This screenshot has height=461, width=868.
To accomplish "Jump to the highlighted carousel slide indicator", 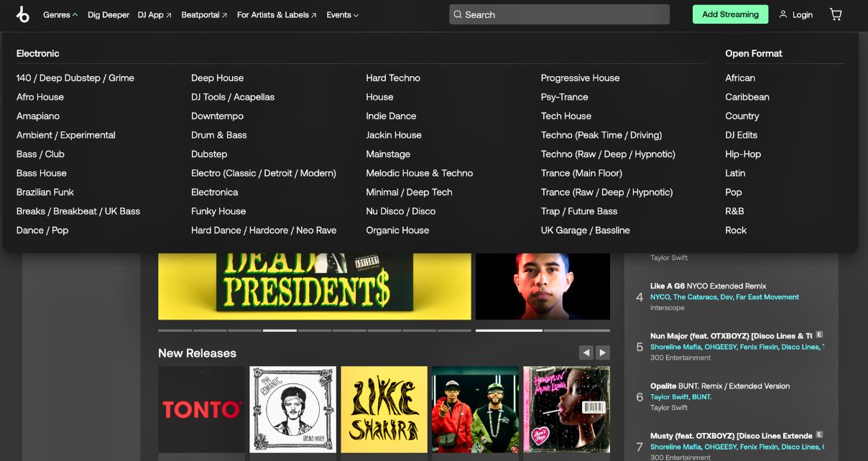I will coord(280,330).
